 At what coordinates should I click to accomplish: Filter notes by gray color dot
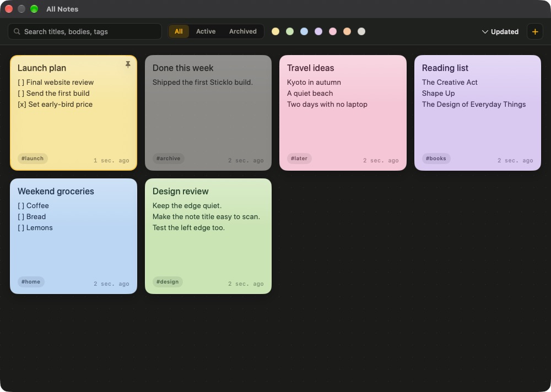click(361, 31)
